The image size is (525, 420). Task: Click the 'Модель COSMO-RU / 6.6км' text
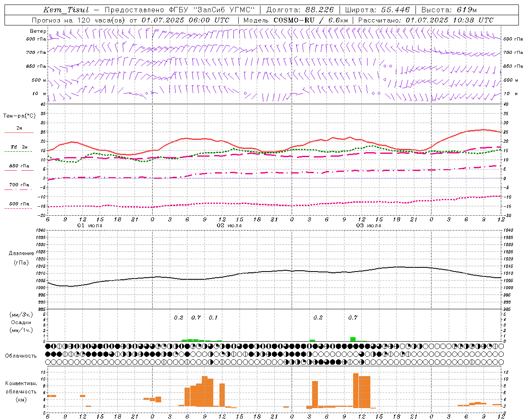[295, 20]
